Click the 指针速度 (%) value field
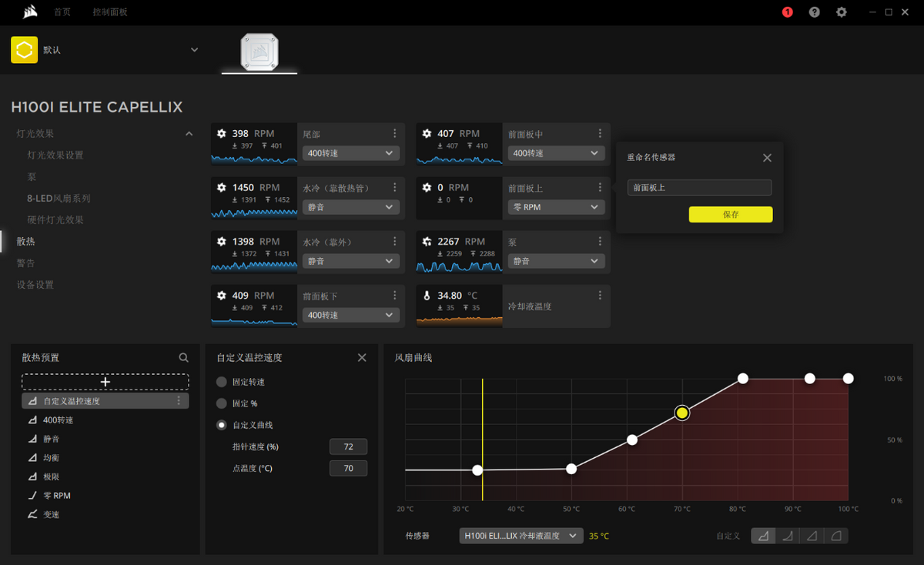Screen dimensions: 924x565 (x=348, y=447)
